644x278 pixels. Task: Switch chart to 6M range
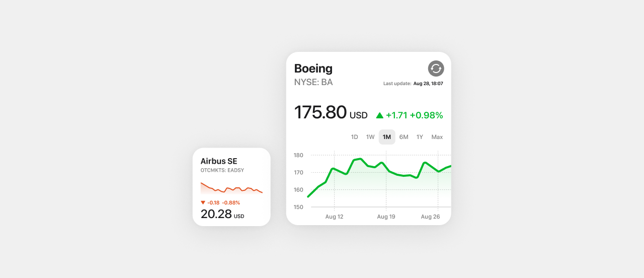(404, 137)
